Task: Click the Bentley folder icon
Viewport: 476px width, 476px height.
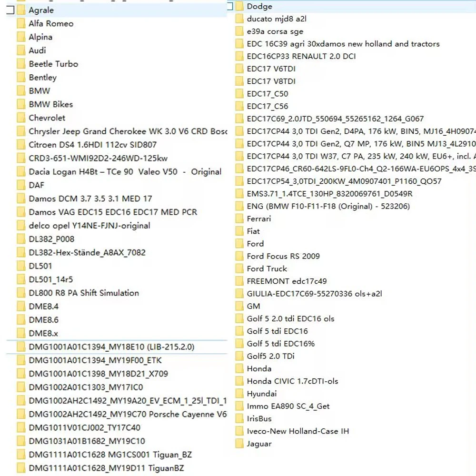Action: coord(21,78)
